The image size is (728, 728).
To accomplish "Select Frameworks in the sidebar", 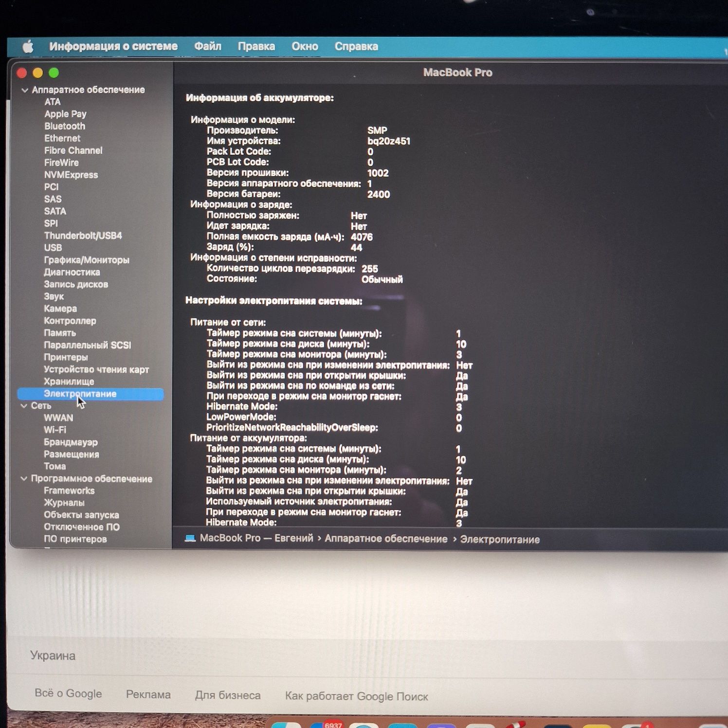I will pos(69,491).
